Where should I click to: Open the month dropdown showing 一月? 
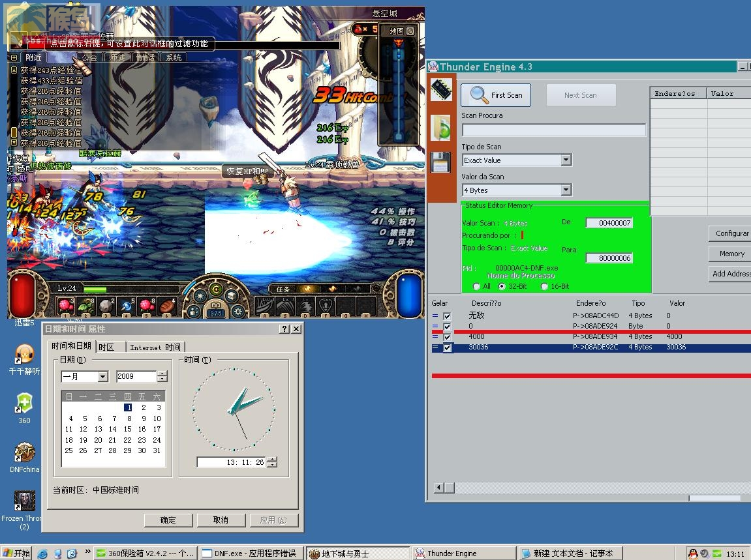(102, 377)
